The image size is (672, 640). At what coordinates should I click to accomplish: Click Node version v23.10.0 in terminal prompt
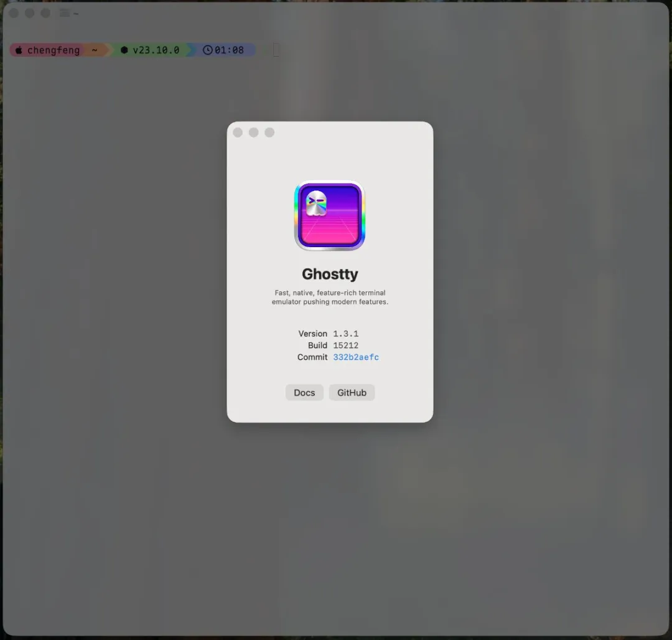click(x=156, y=50)
